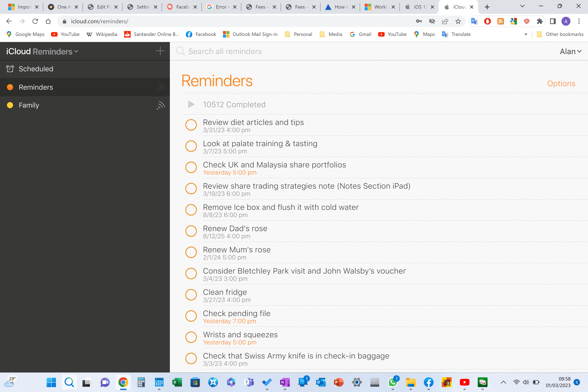The image size is (588, 392).
Task: Open the iCloud Reminders app switcher chevron
Action: click(77, 51)
